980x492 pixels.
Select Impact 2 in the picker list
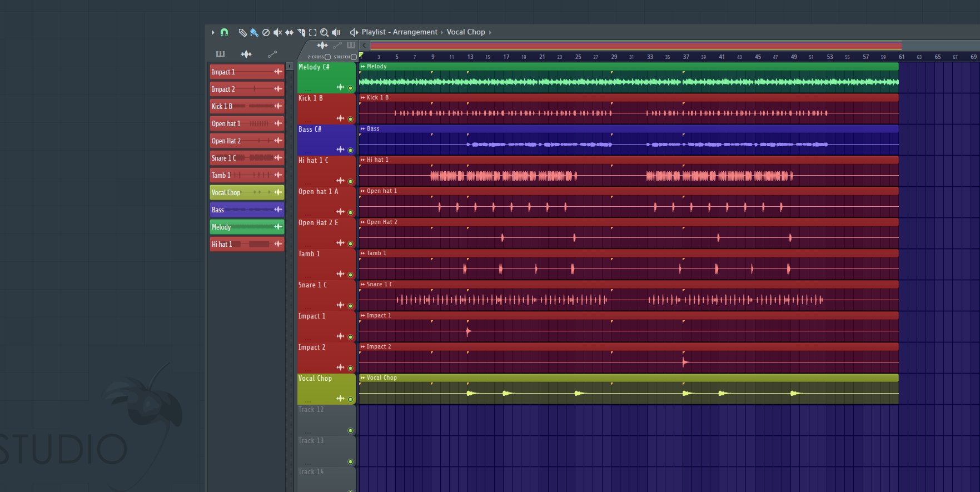(247, 89)
